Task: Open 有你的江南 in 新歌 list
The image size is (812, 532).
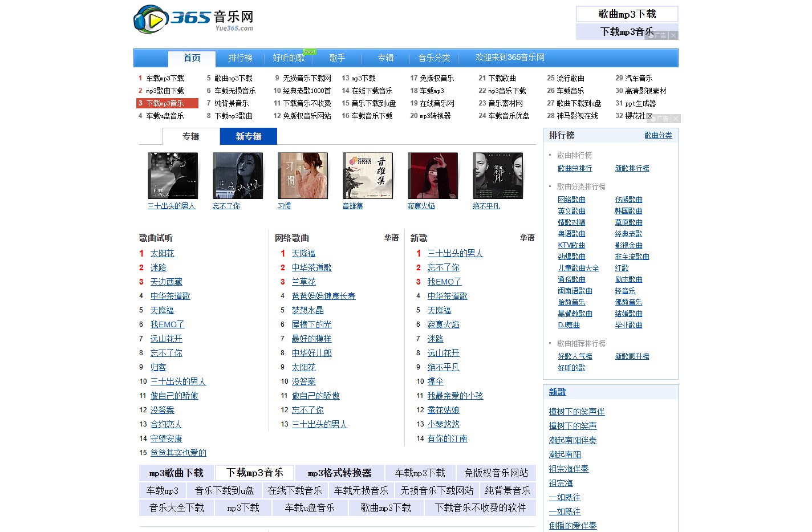Action: [447, 438]
